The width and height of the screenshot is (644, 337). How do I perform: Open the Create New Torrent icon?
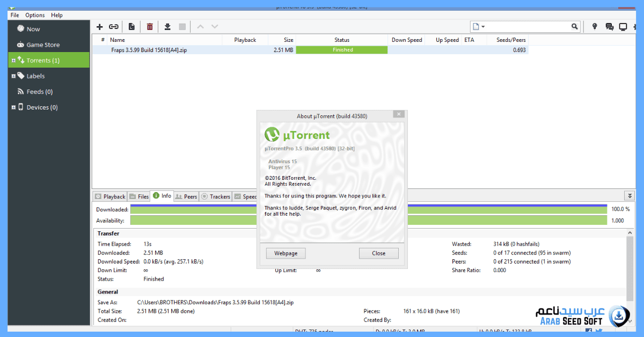pos(131,26)
